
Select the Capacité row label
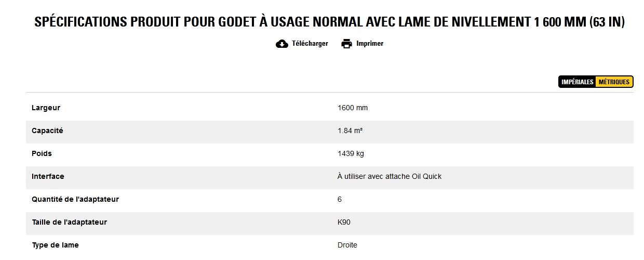click(47, 131)
